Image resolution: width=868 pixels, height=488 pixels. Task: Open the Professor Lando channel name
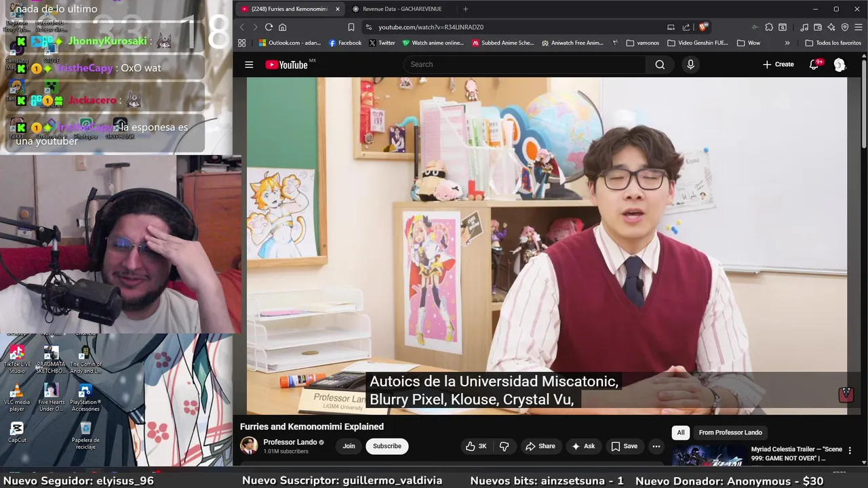(290, 442)
